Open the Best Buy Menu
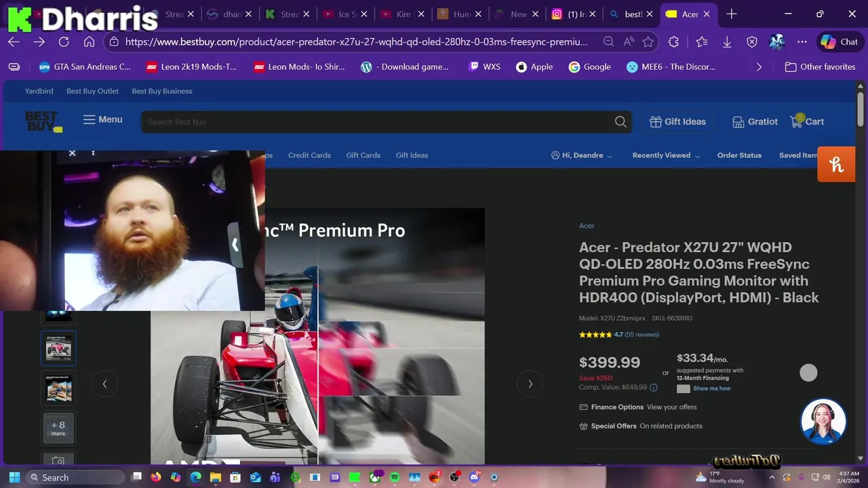Image resolution: width=868 pixels, height=488 pixels. click(x=103, y=120)
